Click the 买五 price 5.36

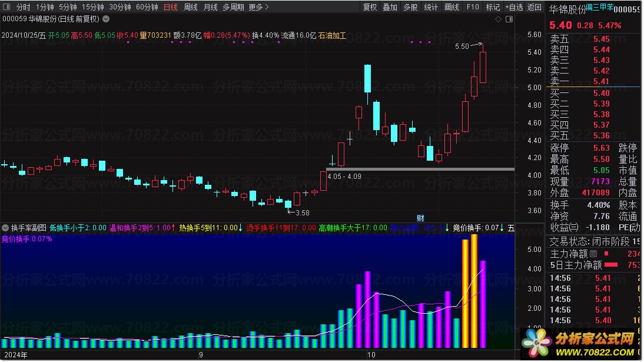coord(601,135)
